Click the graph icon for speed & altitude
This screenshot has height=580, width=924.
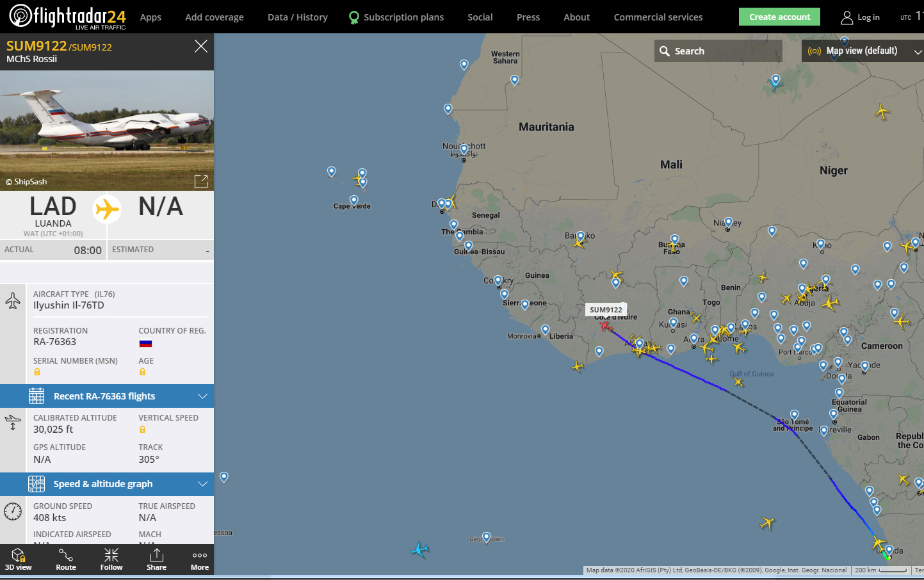point(36,484)
